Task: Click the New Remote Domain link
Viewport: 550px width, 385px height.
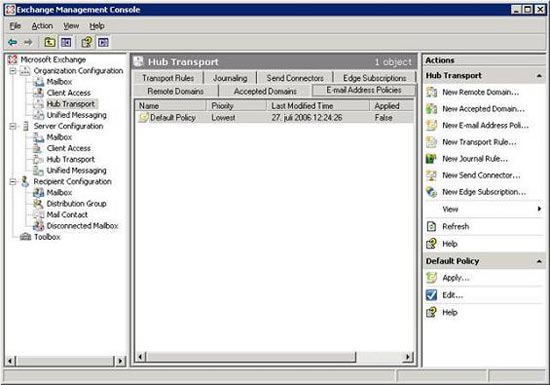Action: pos(481,92)
